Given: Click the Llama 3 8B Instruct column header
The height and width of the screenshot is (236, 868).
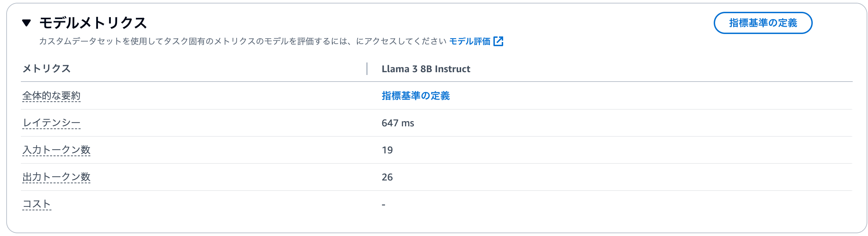Looking at the screenshot, I should (426, 69).
